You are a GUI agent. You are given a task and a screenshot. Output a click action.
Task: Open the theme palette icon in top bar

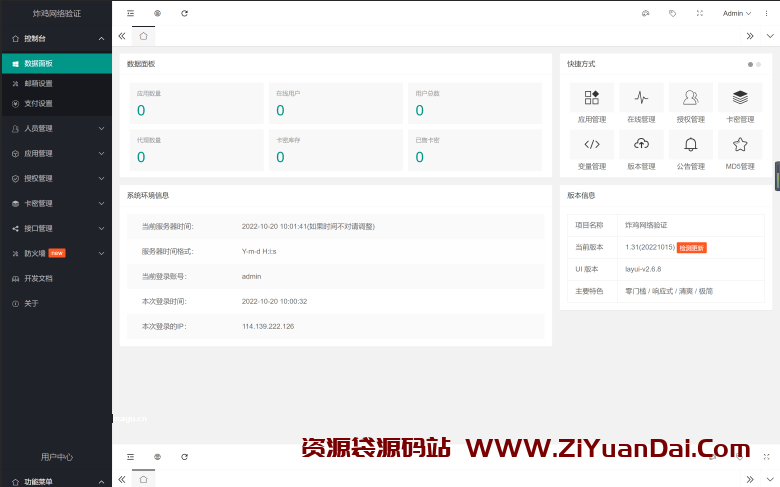click(x=646, y=13)
